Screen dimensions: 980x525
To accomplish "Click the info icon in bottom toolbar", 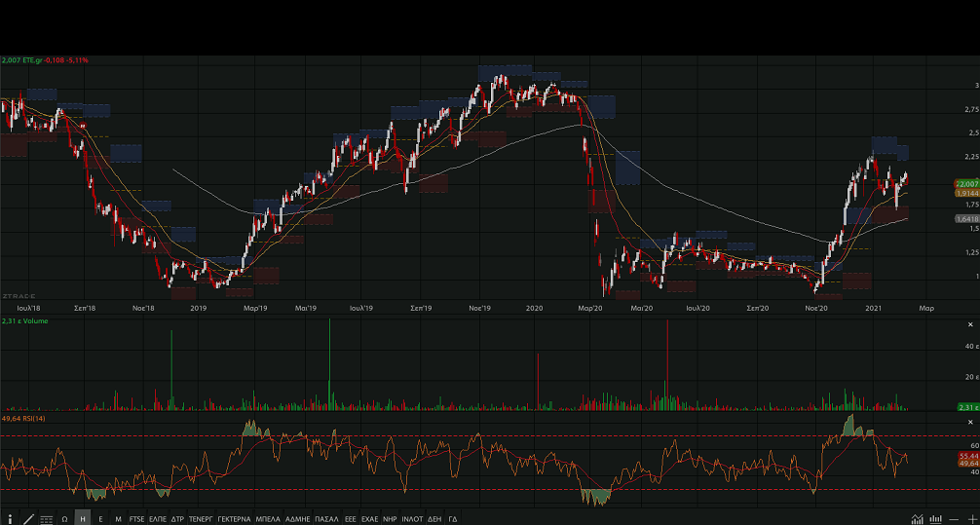I will 10,518.
